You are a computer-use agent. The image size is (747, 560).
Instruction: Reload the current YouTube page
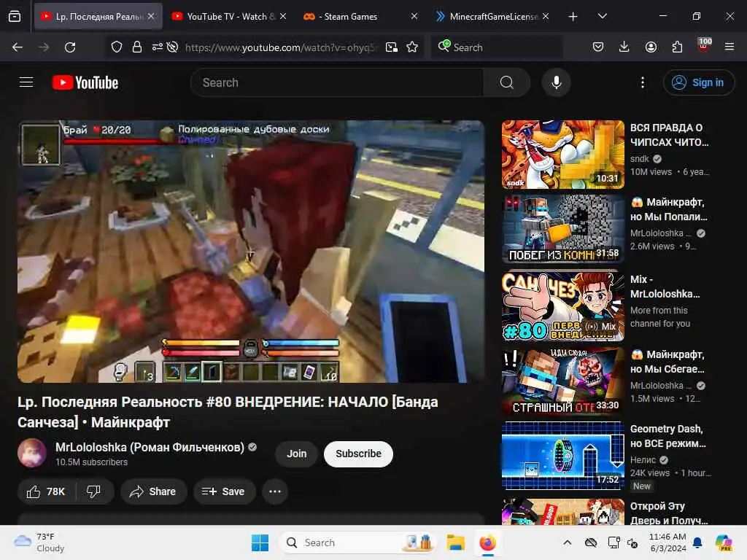click(70, 47)
